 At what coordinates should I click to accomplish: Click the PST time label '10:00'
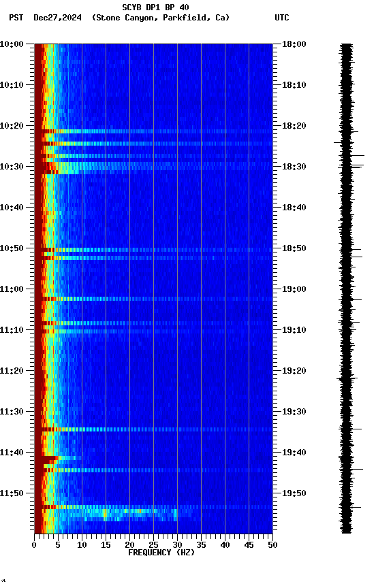12,44
